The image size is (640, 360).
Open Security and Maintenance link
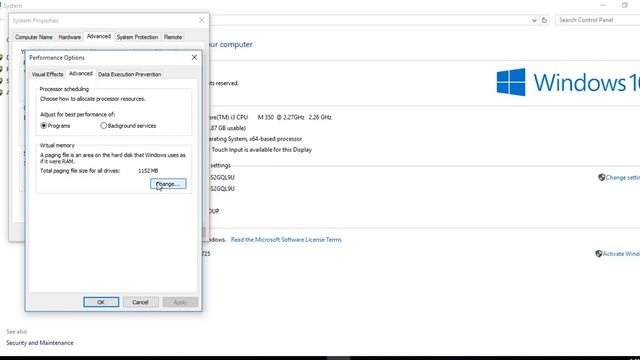(40, 343)
